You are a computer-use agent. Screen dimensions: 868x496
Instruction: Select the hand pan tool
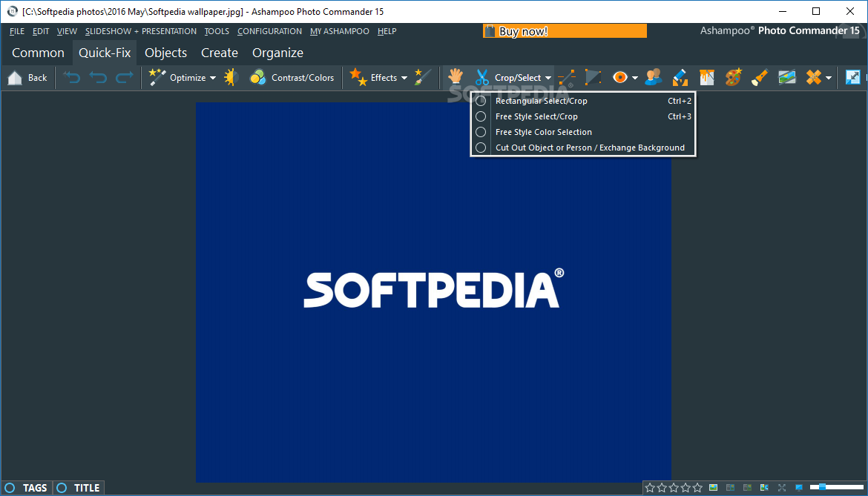[x=456, y=77]
